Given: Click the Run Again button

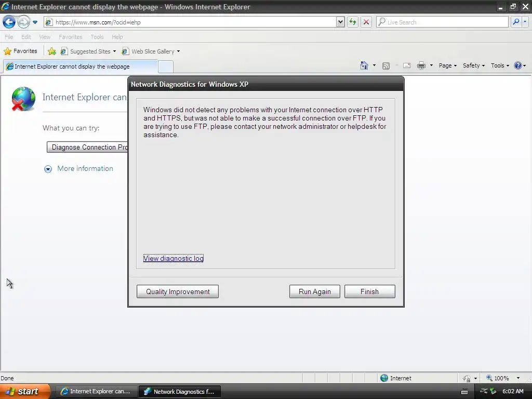Looking at the screenshot, I should [x=314, y=291].
